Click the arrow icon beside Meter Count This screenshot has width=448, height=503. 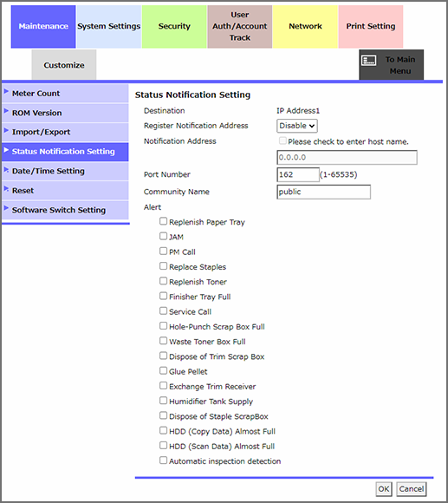pos(6,92)
